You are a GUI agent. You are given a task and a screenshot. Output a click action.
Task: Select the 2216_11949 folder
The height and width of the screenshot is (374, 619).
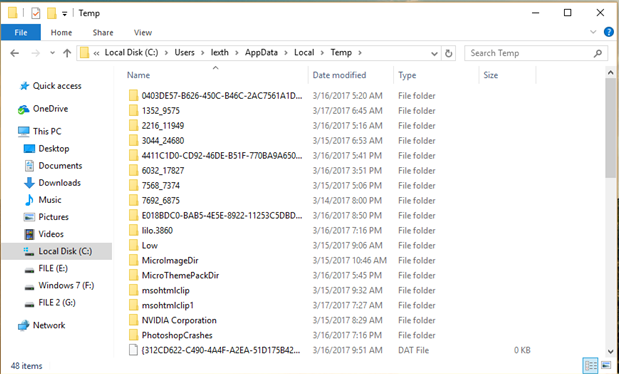[x=163, y=126]
